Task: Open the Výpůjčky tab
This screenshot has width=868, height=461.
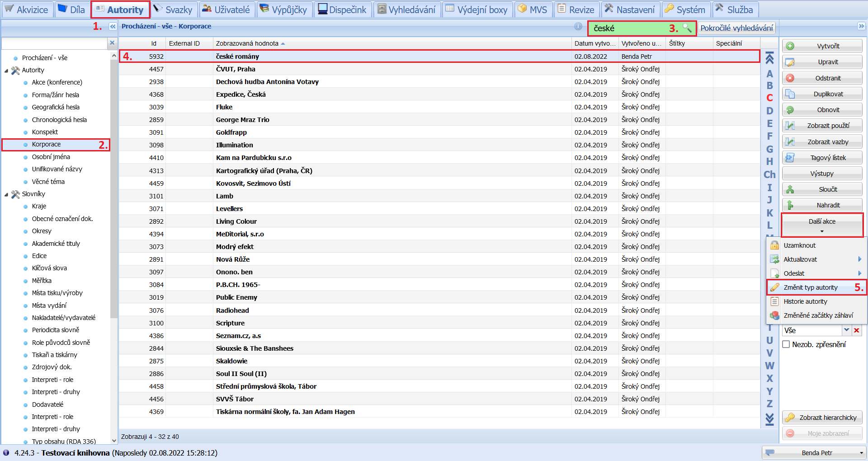Action: (x=284, y=9)
